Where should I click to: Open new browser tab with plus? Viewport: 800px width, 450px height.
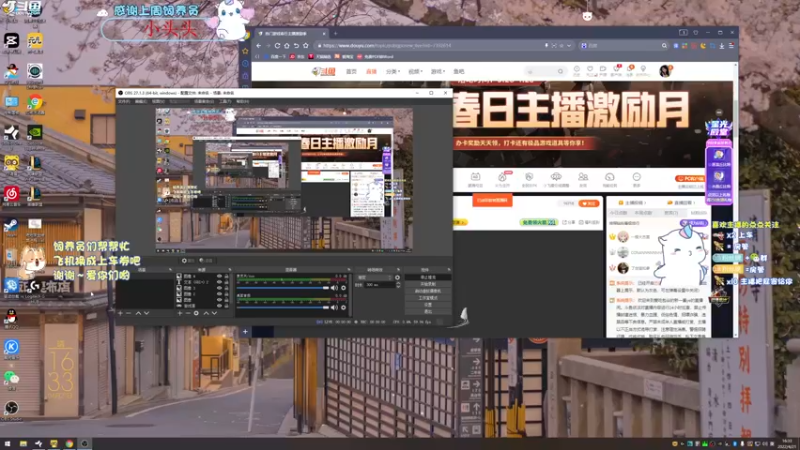click(x=335, y=33)
